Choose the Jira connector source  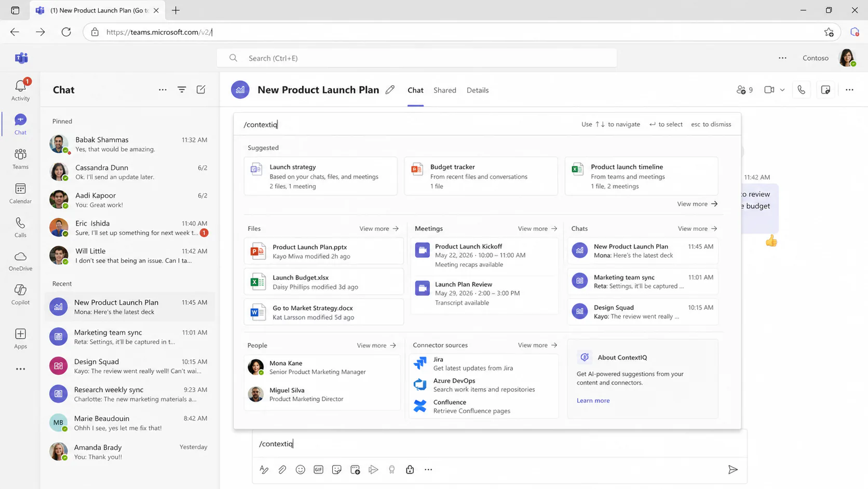(484, 364)
